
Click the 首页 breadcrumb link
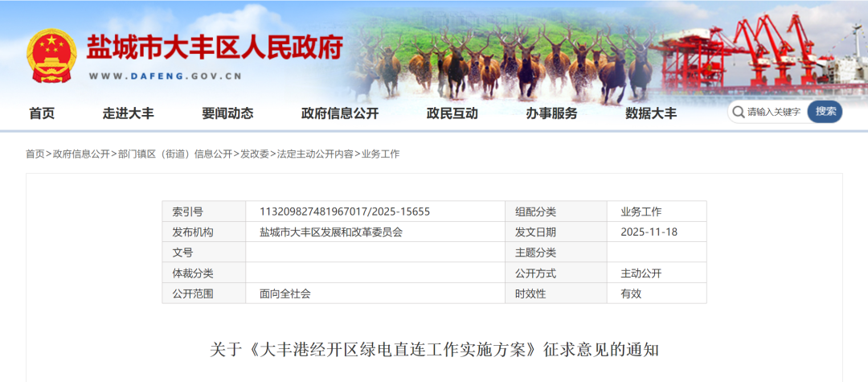tap(35, 154)
